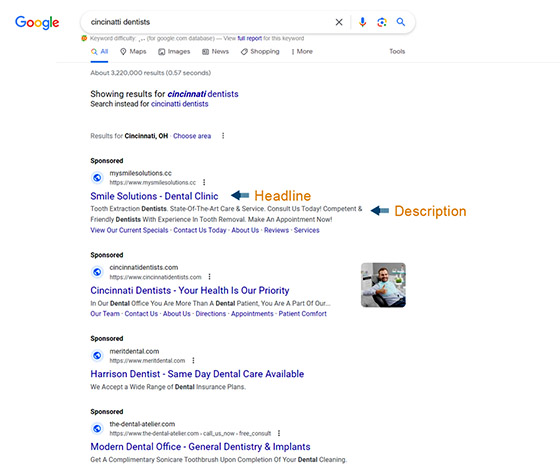Start voice search with the microphone icon
This screenshot has width=560, height=470.
pos(362,22)
